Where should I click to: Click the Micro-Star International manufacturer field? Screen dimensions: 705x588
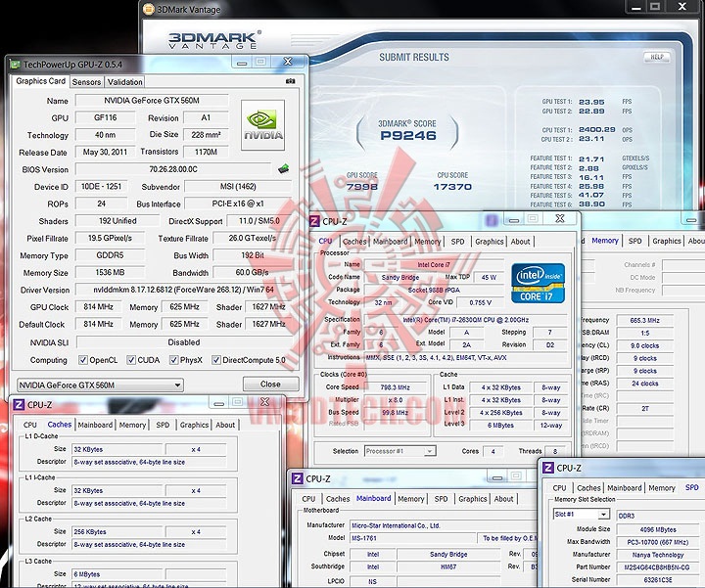443,525
